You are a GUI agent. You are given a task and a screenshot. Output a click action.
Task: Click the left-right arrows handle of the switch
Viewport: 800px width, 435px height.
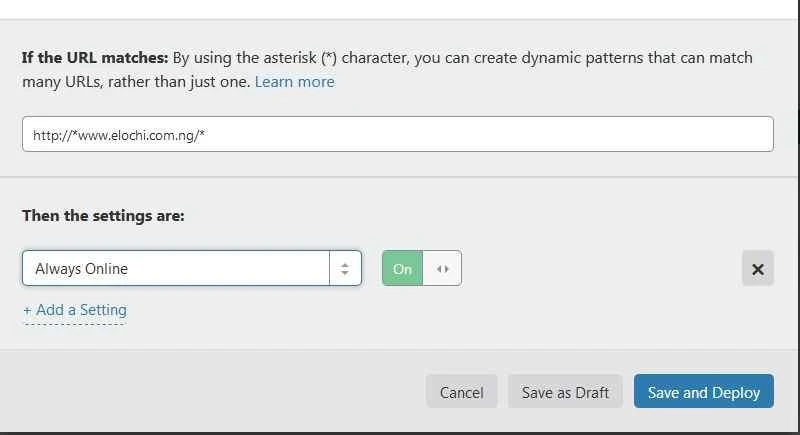(x=442, y=268)
